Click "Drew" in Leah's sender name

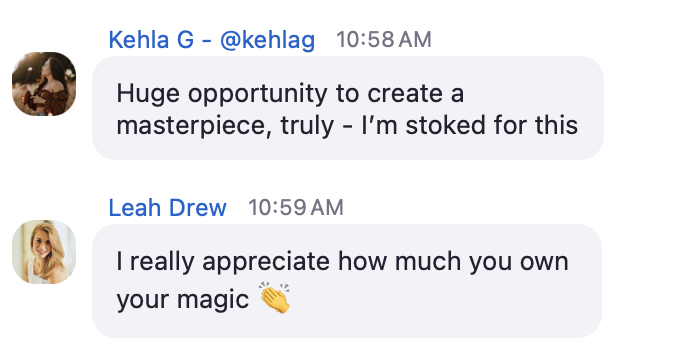coord(197,208)
